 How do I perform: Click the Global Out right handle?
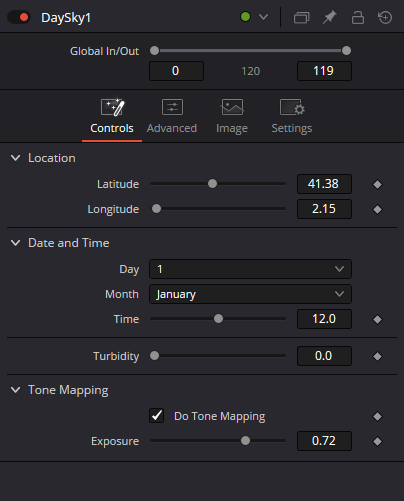click(x=346, y=51)
